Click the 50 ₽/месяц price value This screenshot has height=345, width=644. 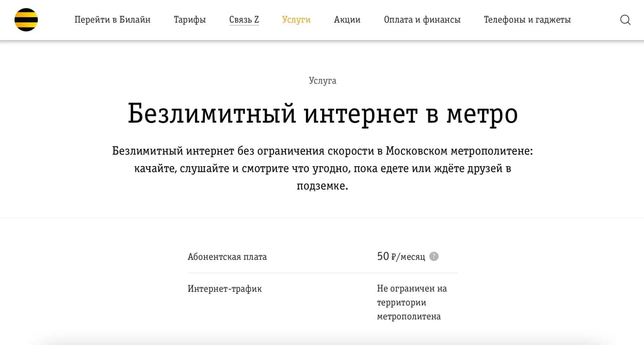(401, 256)
